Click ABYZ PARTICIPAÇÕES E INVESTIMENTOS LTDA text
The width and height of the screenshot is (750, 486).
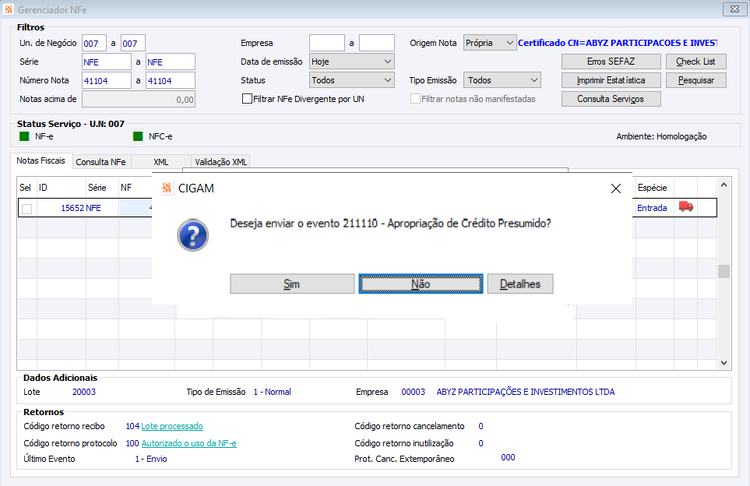click(526, 392)
